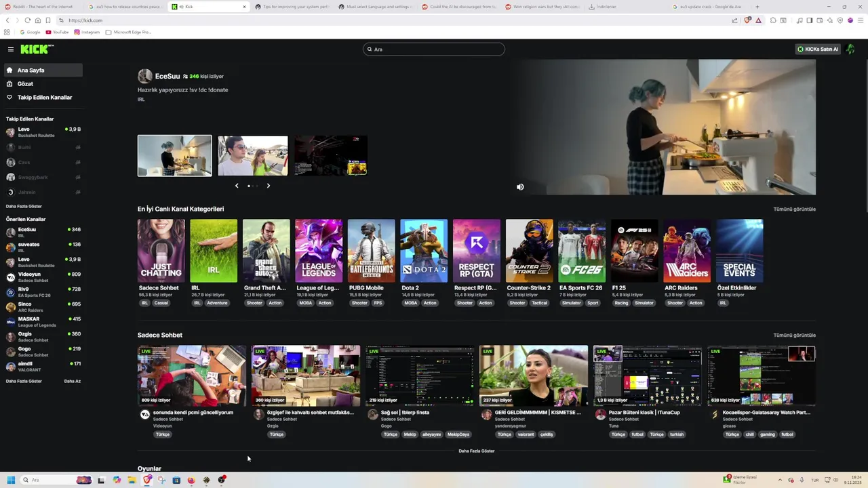Open Dota 2 category cover
868x488 pixels.
pos(424,250)
